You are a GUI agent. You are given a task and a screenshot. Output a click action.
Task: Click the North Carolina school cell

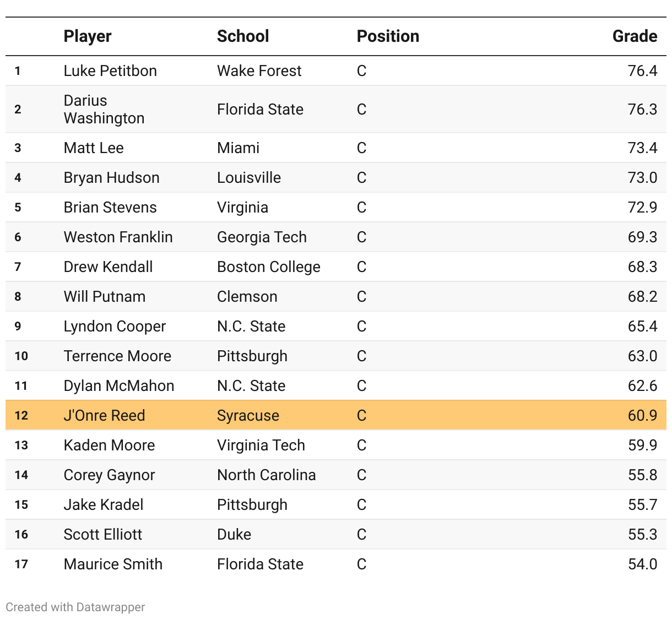pos(267,475)
